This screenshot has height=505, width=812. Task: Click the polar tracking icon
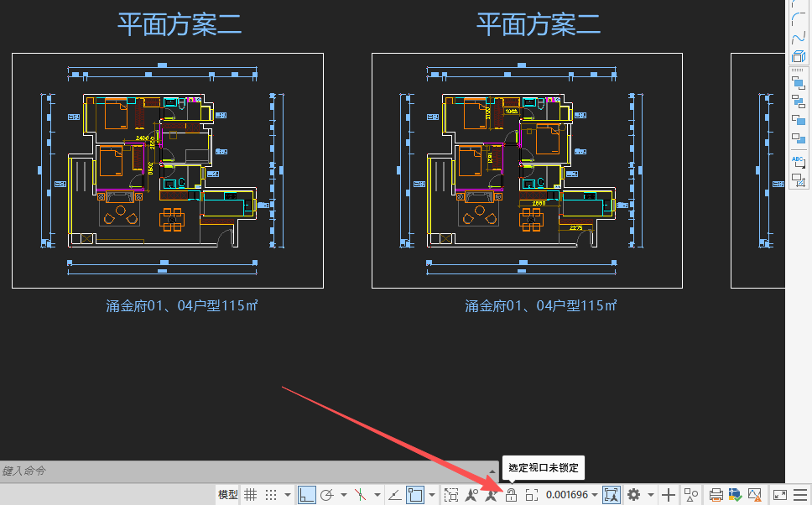[328, 495]
